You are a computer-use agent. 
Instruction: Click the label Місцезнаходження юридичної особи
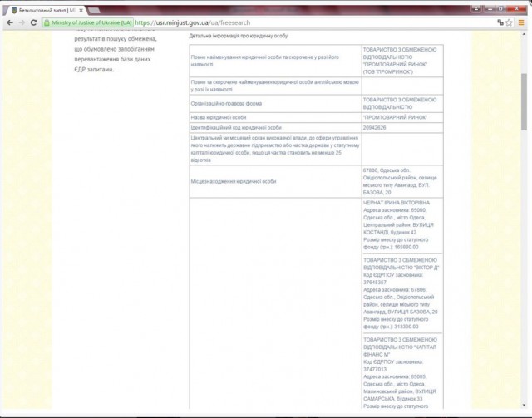click(x=234, y=181)
